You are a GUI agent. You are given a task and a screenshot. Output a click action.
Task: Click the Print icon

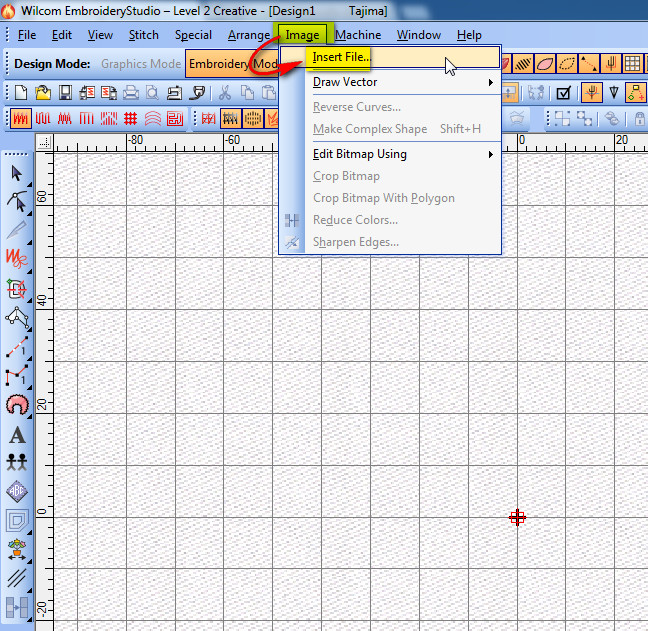131,93
